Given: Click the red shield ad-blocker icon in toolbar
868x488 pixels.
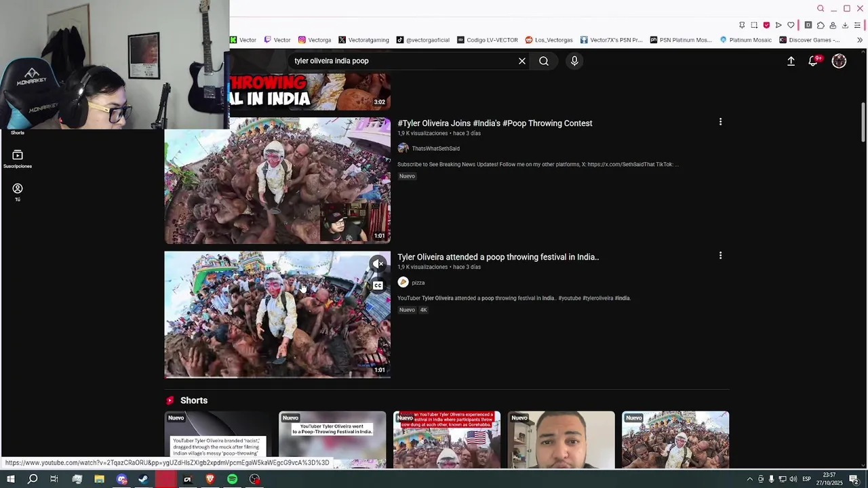Looking at the screenshot, I should pyautogui.click(x=766, y=25).
